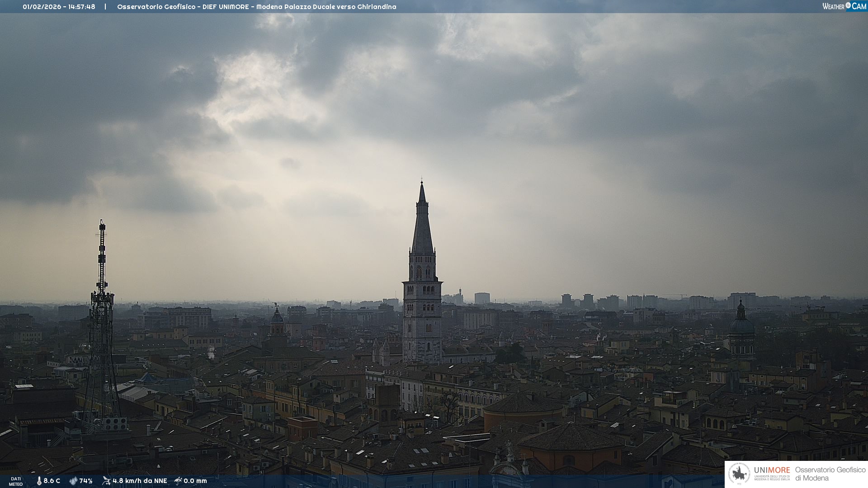Screen dimensions: 868x488
Task: Click the rain umbrella precipitation icon
Action: tap(178, 481)
